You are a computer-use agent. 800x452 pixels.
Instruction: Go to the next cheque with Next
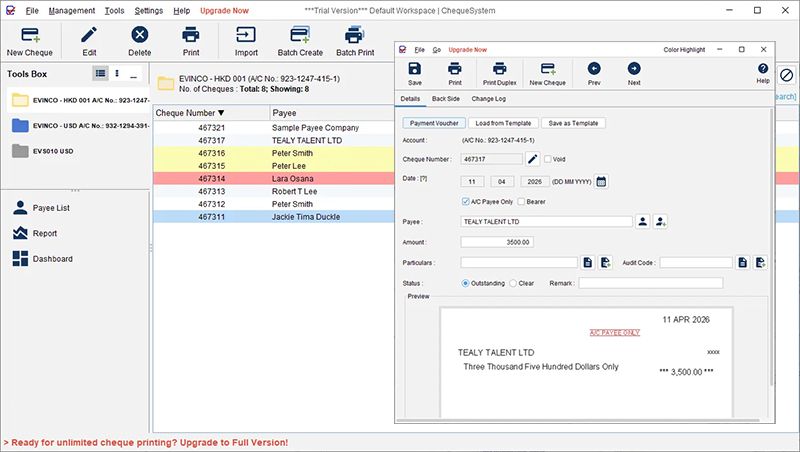pyautogui.click(x=634, y=73)
